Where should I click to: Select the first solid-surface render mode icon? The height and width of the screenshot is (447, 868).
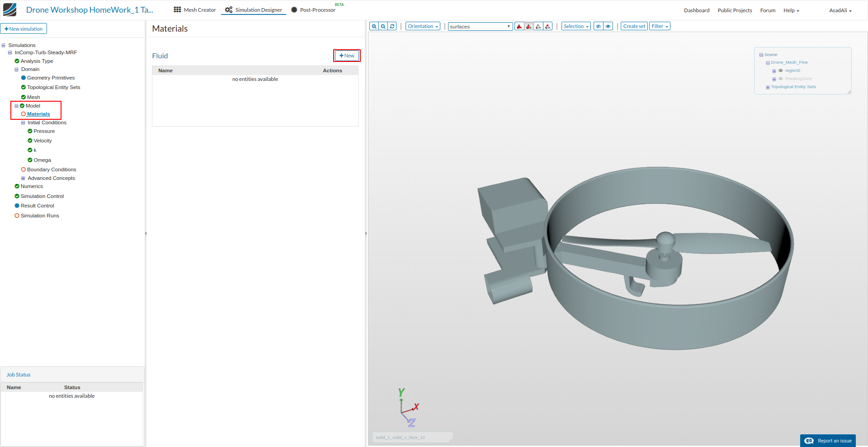tap(519, 26)
